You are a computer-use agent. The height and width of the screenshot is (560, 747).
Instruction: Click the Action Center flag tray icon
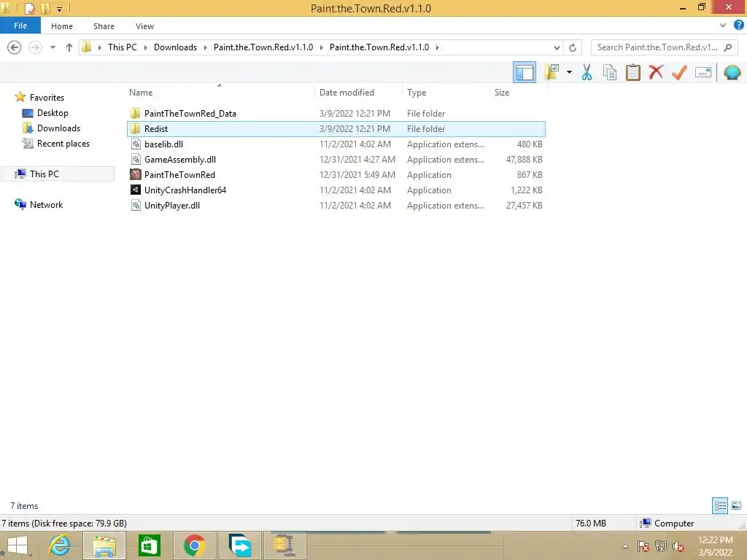(643, 546)
